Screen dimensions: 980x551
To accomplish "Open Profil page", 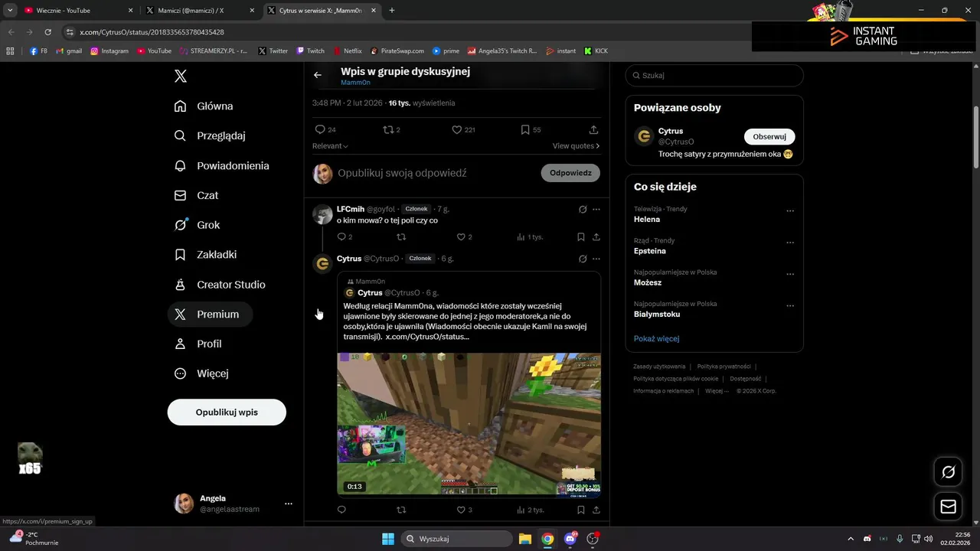I will pyautogui.click(x=198, y=344).
